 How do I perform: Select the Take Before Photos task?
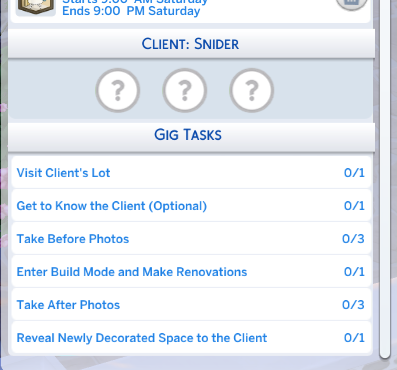click(x=191, y=239)
